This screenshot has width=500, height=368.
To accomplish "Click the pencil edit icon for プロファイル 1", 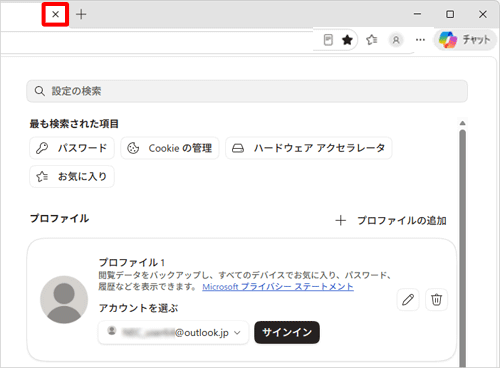I will (x=408, y=300).
